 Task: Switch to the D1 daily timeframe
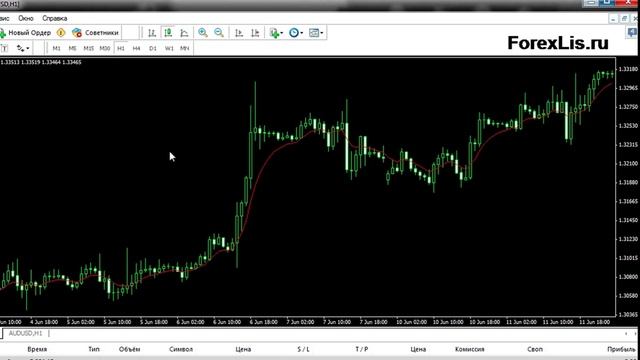(x=153, y=48)
